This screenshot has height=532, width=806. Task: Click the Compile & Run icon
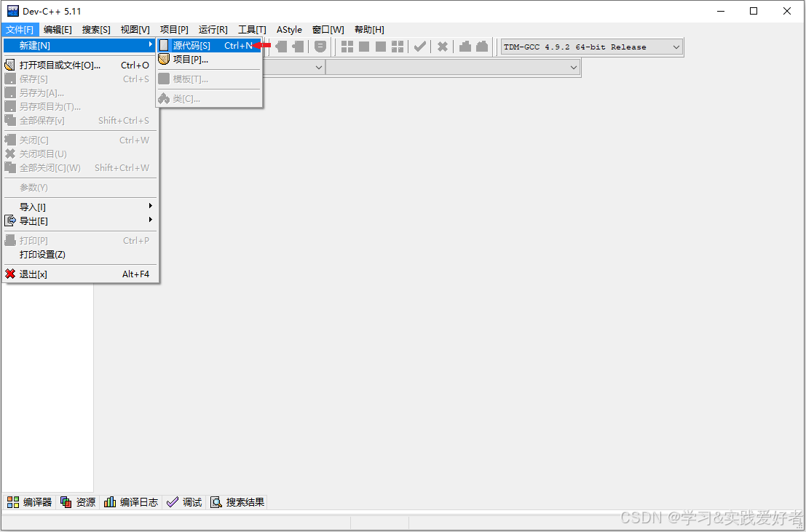tap(381, 46)
